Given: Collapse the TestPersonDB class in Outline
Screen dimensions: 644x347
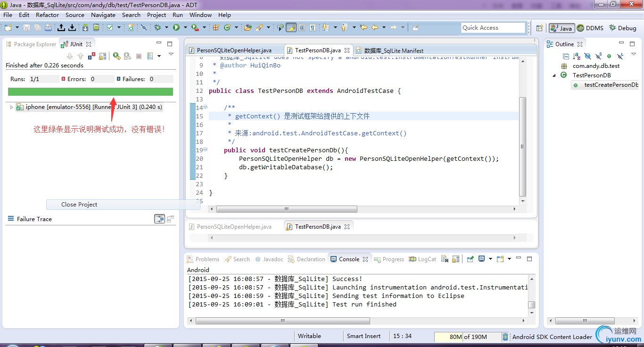Looking at the screenshot, I should (555, 75).
